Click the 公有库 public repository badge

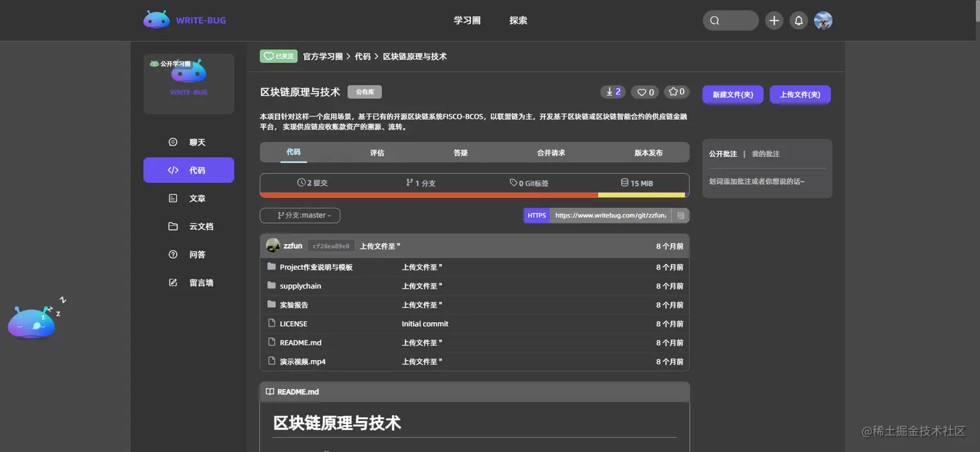(x=365, y=92)
